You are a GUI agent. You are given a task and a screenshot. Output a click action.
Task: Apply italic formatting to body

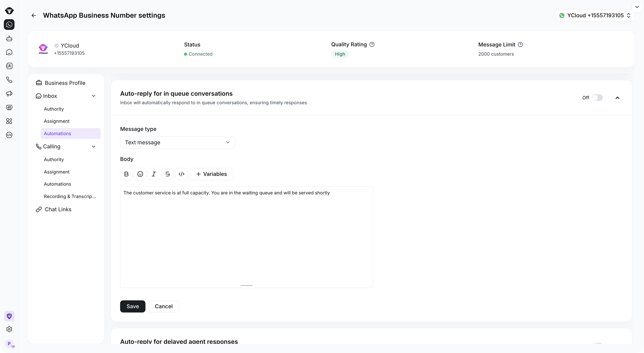point(154,174)
